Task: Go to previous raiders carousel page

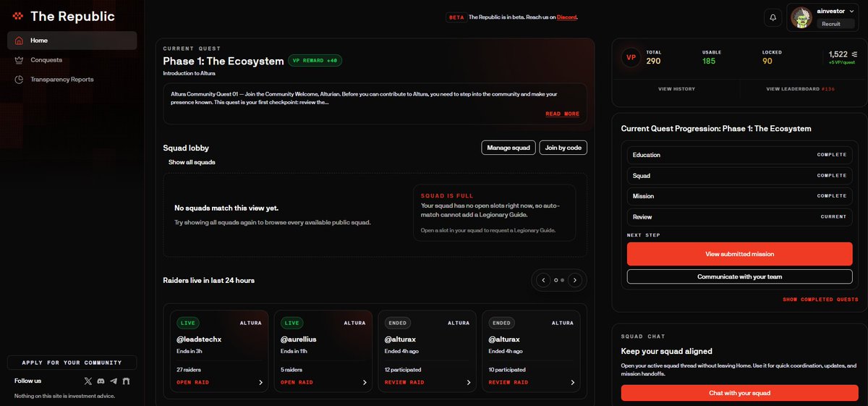Action: [x=543, y=280]
